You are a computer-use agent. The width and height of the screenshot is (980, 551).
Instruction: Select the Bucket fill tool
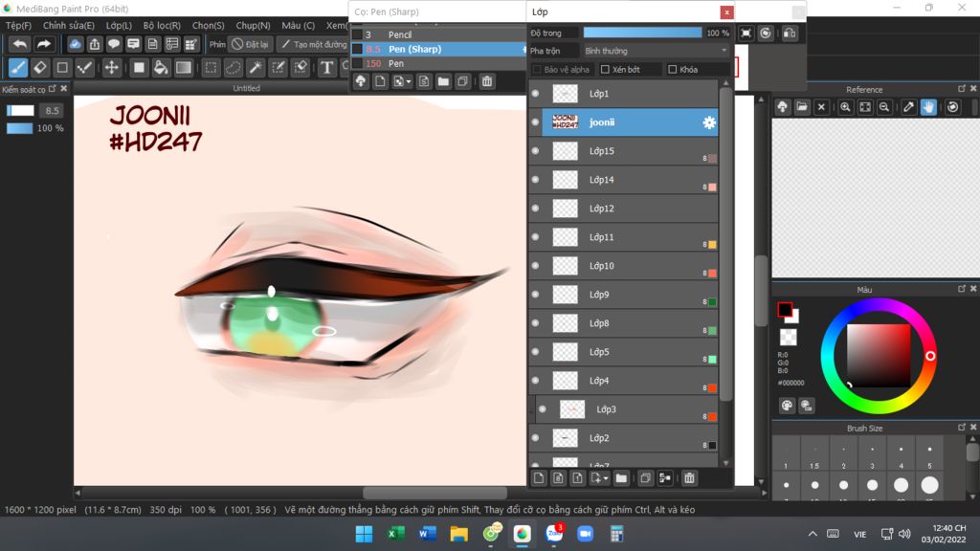161,68
